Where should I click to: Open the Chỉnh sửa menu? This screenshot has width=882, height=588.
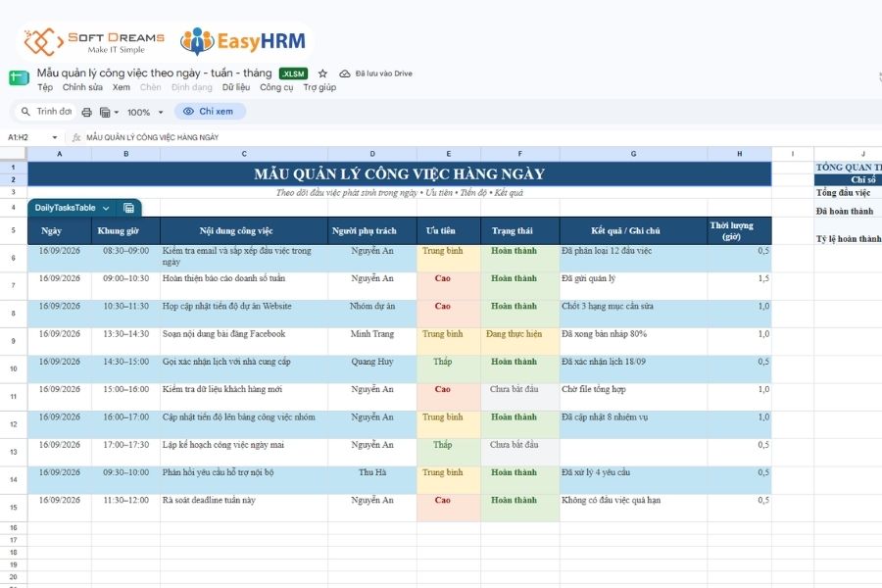click(82, 87)
